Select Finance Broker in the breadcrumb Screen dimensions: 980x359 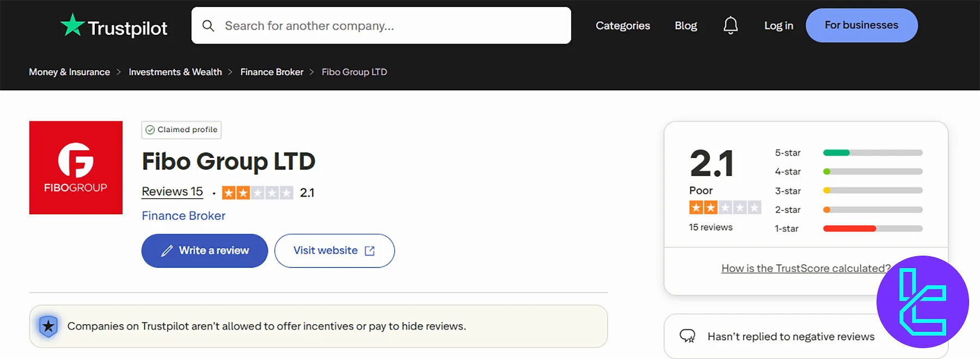click(272, 71)
